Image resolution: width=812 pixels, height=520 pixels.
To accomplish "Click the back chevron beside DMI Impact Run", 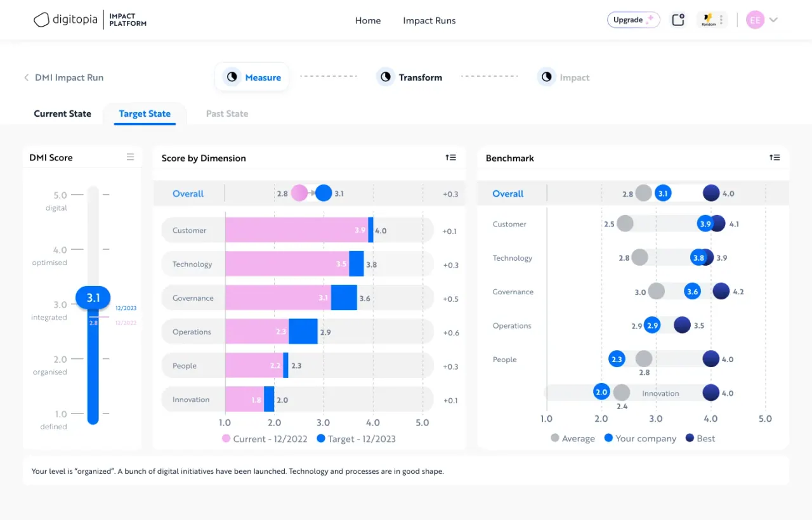I will 26,77.
